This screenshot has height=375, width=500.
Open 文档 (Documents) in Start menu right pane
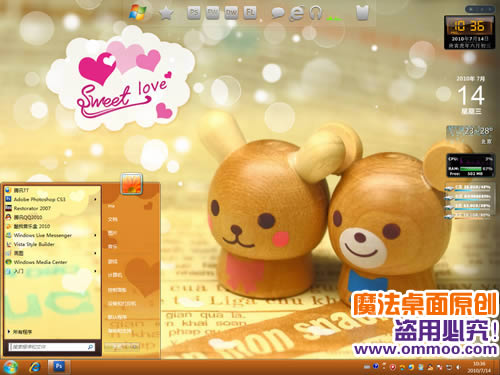coord(112,219)
